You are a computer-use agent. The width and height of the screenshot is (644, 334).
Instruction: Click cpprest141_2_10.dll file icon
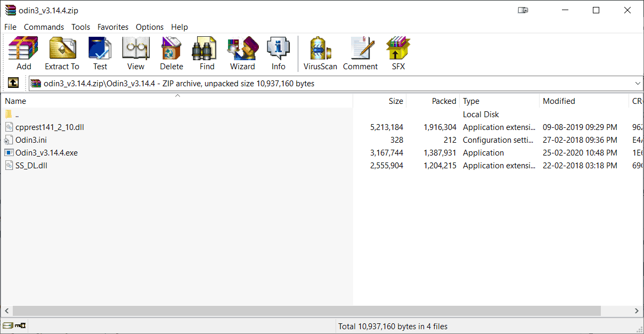click(9, 127)
